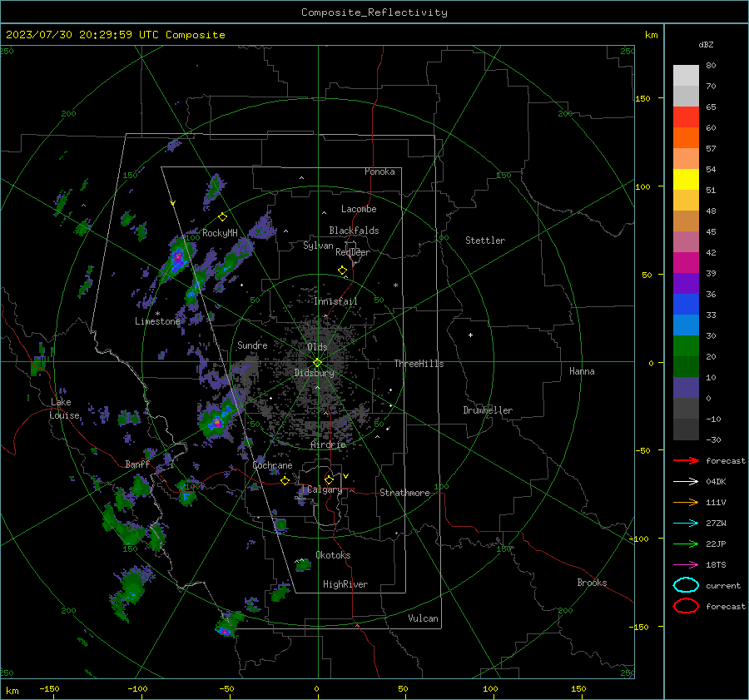Click the red forecast arrow in legend

pyautogui.click(x=686, y=460)
